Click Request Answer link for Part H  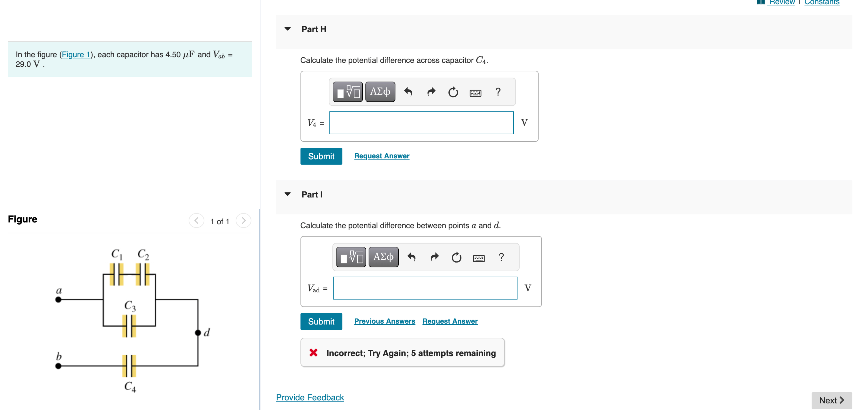tap(381, 156)
